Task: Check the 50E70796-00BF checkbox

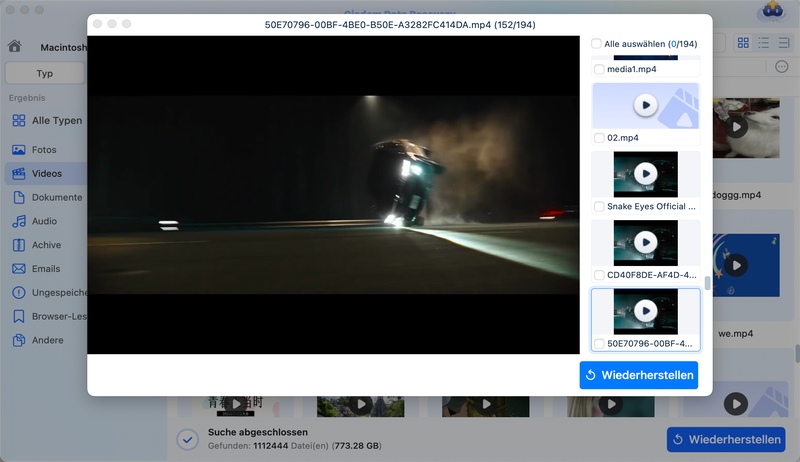Action: pyautogui.click(x=599, y=344)
